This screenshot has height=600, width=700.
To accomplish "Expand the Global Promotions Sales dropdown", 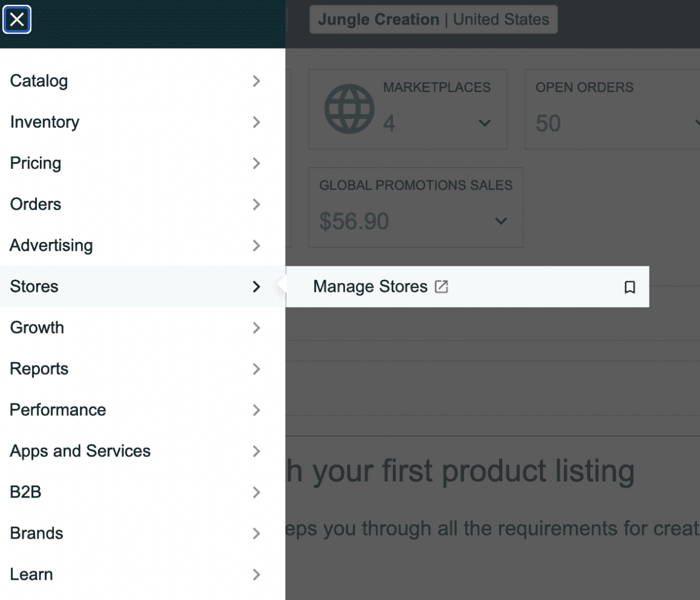I will (x=502, y=221).
